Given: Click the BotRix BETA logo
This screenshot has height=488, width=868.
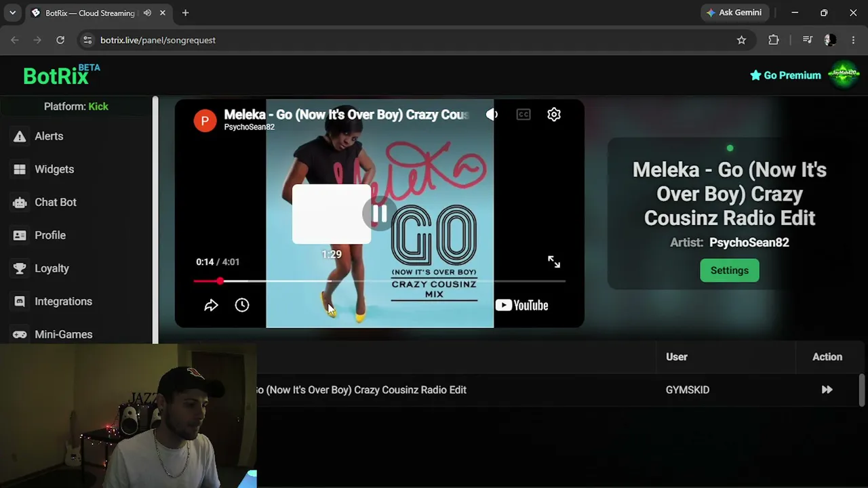Looking at the screenshot, I should [x=61, y=75].
